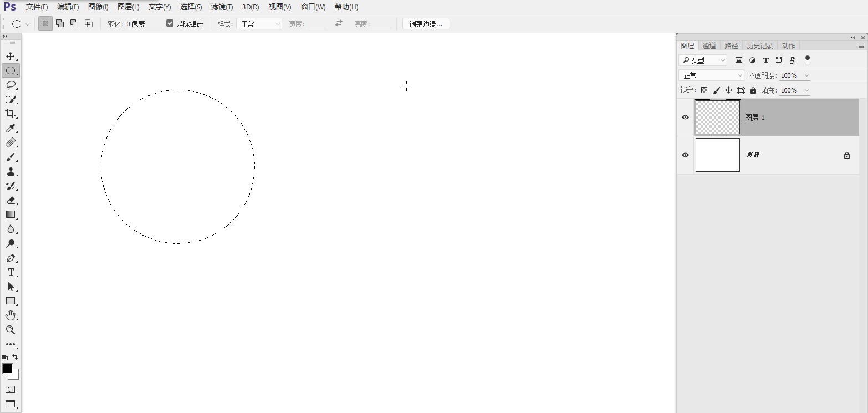Toggle lock transparent pixels
868x413 pixels.
704,90
